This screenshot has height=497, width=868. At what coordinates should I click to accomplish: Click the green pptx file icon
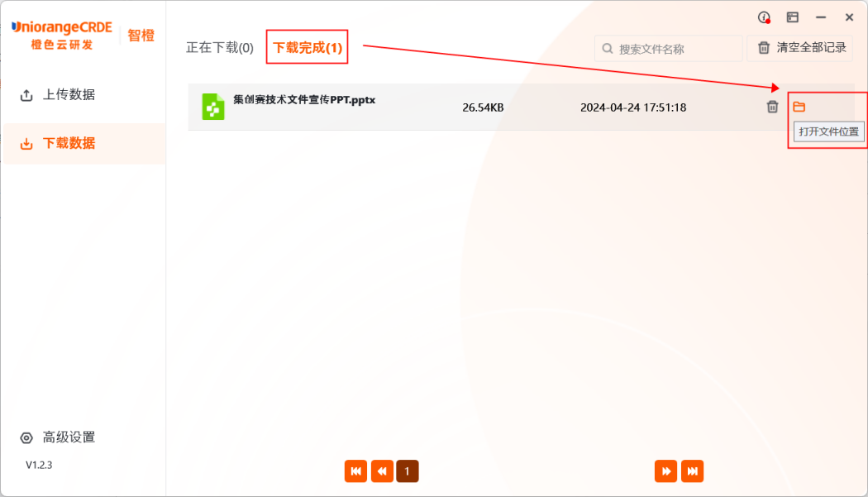[x=213, y=107]
